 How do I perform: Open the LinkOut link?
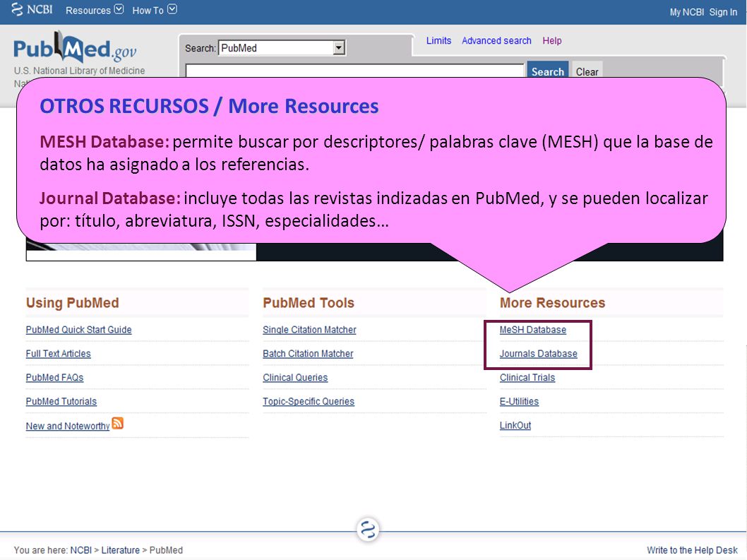pyautogui.click(x=515, y=424)
